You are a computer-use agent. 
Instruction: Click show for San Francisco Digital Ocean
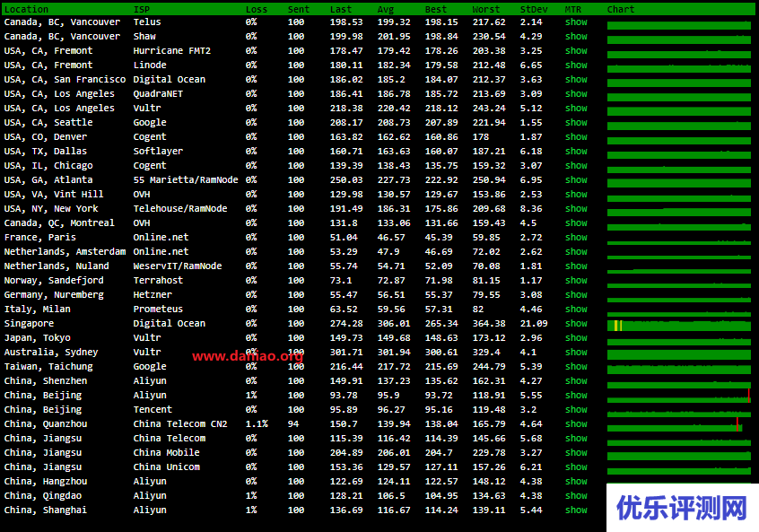point(576,79)
